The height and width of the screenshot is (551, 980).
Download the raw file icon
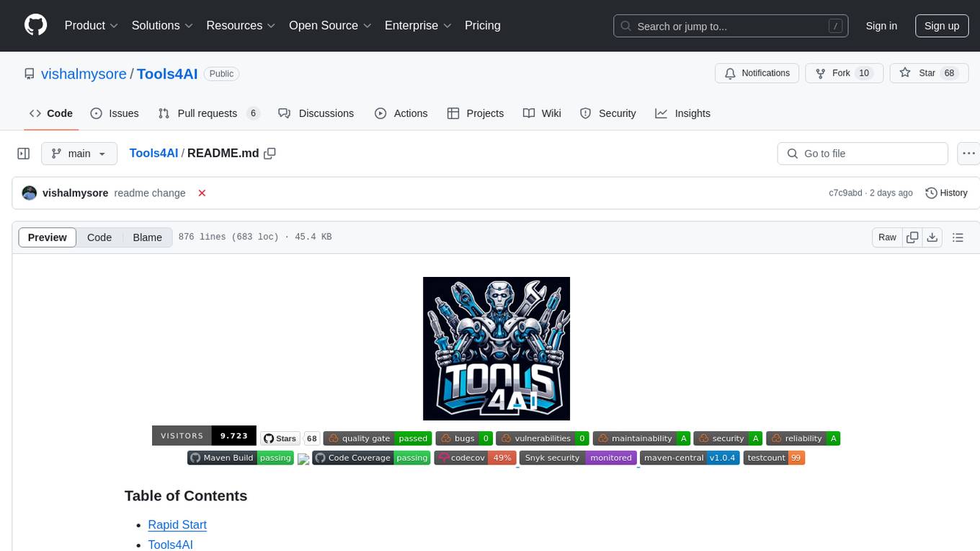tap(932, 237)
